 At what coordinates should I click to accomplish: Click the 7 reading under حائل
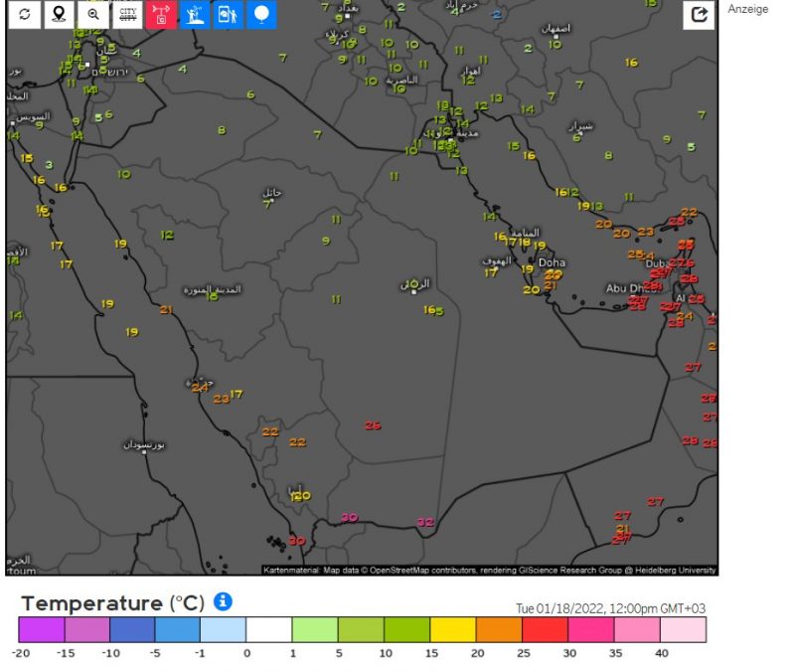coord(267,205)
